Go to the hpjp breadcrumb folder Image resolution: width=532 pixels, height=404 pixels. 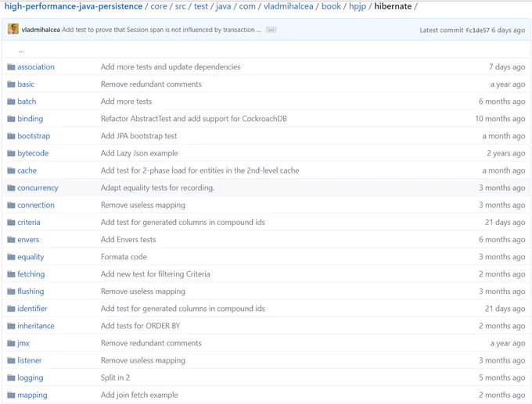pos(358,6)
